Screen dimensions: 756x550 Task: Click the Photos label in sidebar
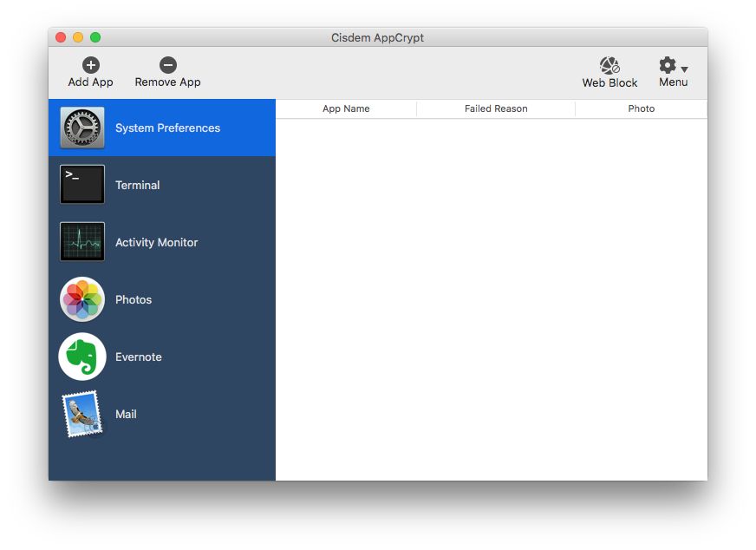[134, 299]
